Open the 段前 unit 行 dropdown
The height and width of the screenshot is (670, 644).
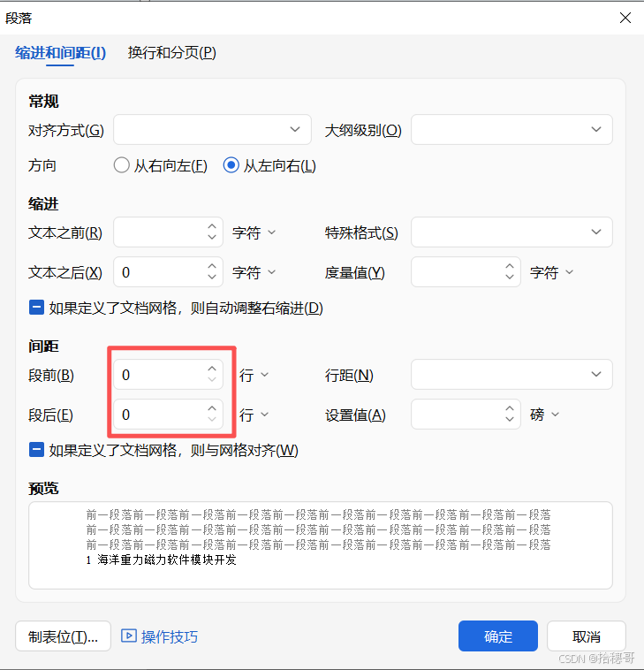[254, 375]
